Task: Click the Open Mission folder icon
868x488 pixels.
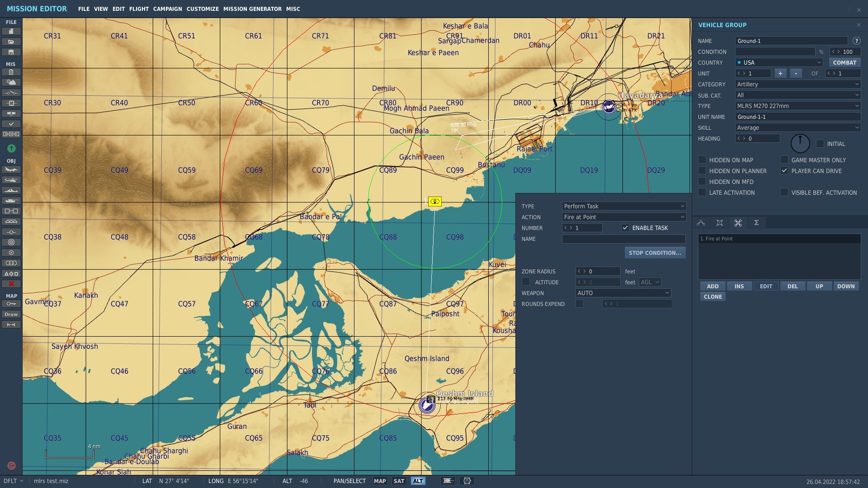Action: tap(11, 42)
